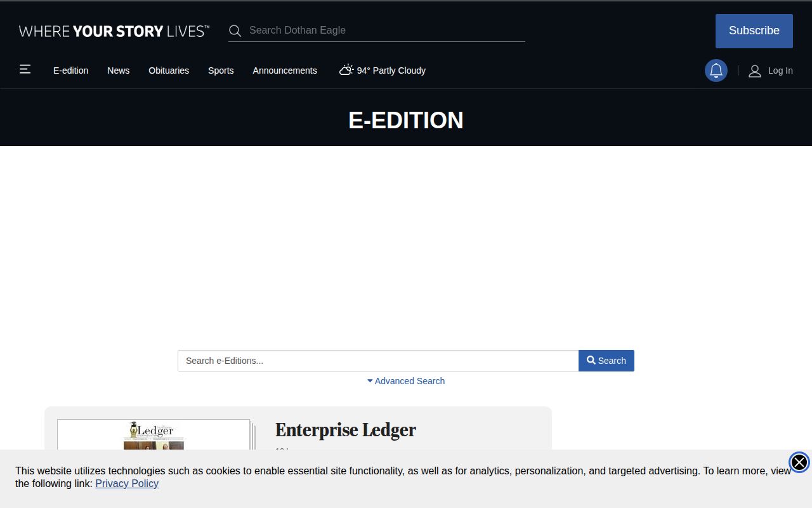Click the blue e-Editions Search button
Screen dimensions: 812x508
coord(606,361)
